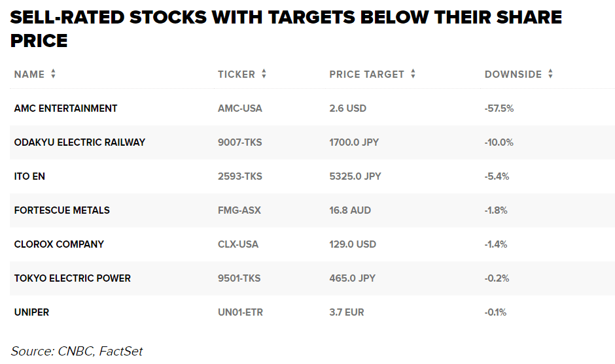Select the ITO EN row
The image size is (615, 364).
(29, 176)
